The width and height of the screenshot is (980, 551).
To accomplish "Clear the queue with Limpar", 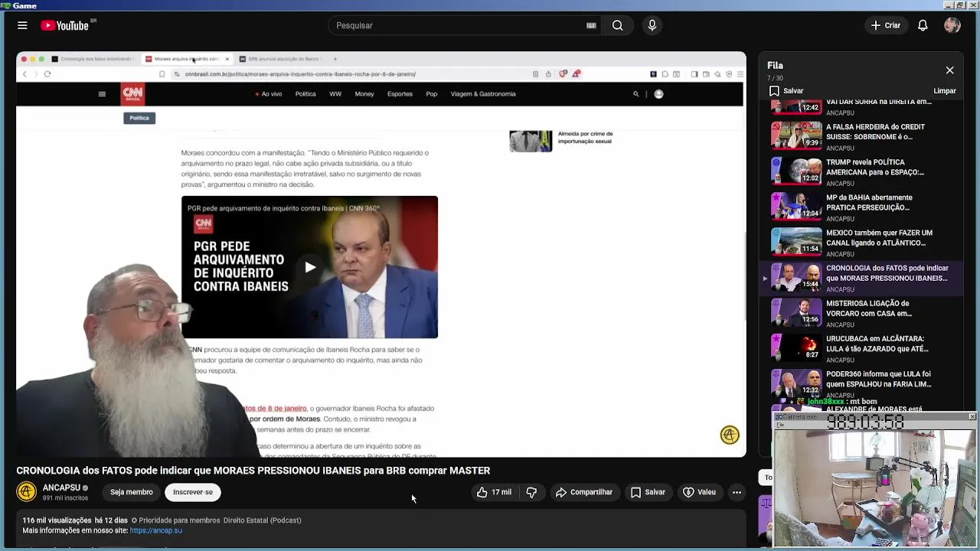I will [945, 91].
